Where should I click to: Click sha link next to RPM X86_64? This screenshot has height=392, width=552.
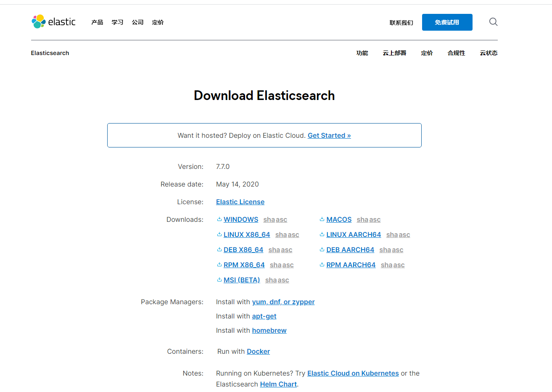[275, 265]
